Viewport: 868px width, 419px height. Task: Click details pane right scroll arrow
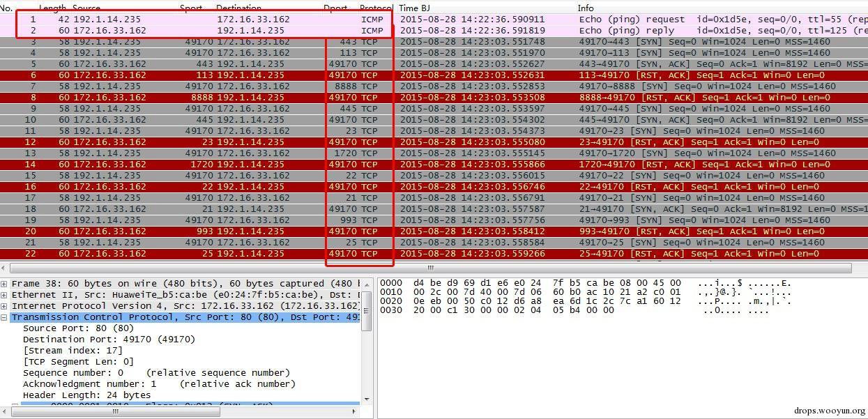click(x=356, y=411)
